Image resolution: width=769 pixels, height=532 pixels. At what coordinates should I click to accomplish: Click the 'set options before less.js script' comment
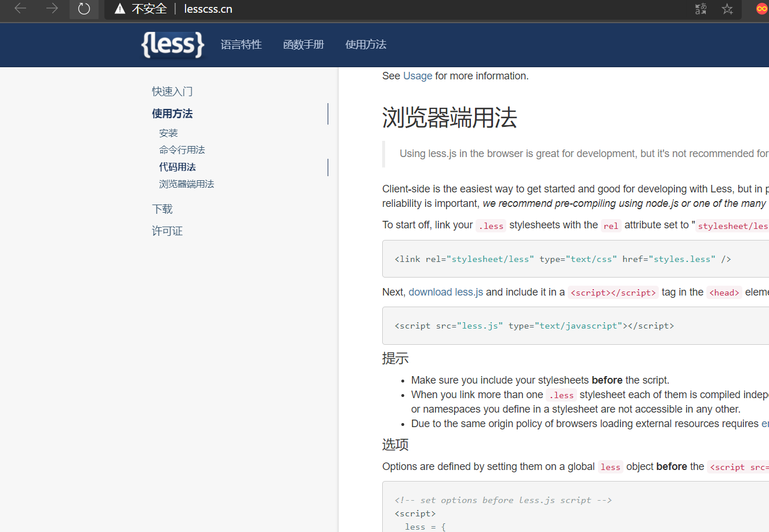pyautogui.click(x=503, y=500)
